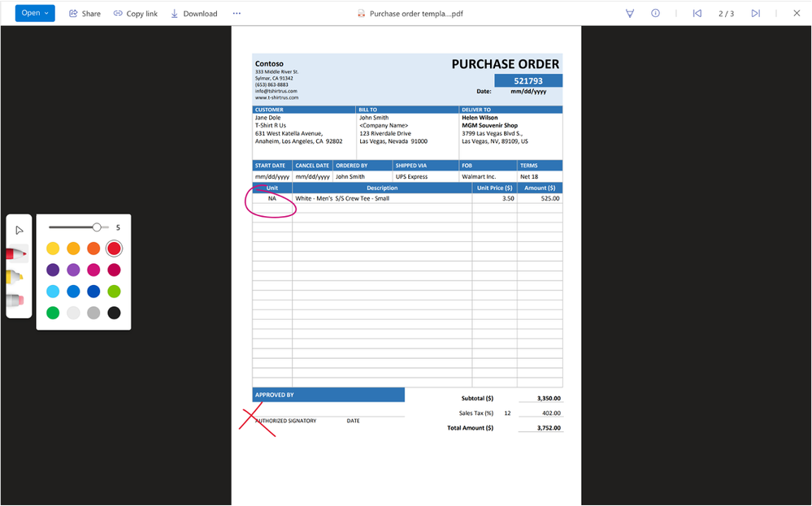Close the PDF viewer
The height and width of the screenshot is (506, 812).
pyautogui.click(x=797, y=14)
